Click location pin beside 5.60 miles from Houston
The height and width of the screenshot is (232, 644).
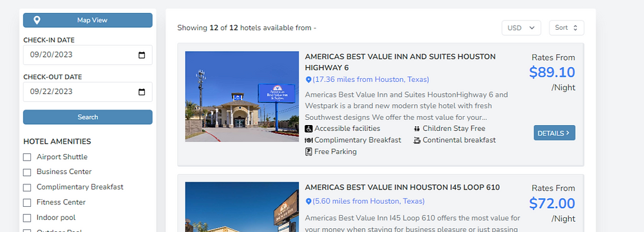pyautogui.click(x=308, y=202)
